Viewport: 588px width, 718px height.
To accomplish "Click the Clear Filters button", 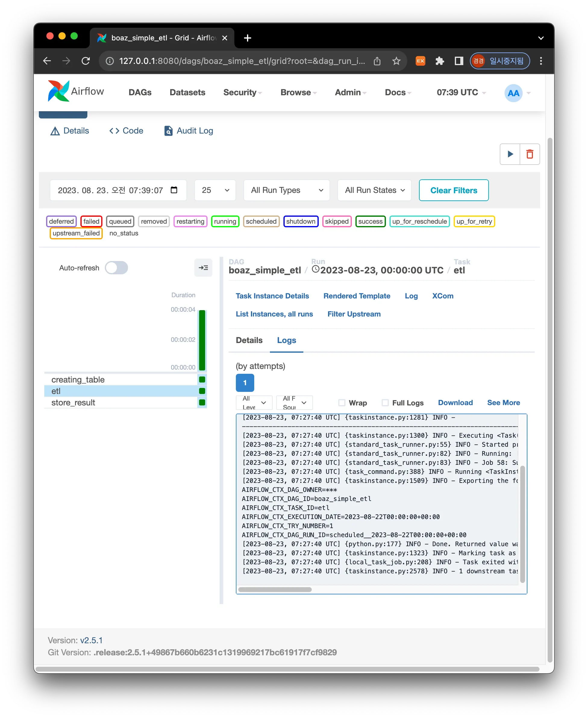I will point(454,190).
